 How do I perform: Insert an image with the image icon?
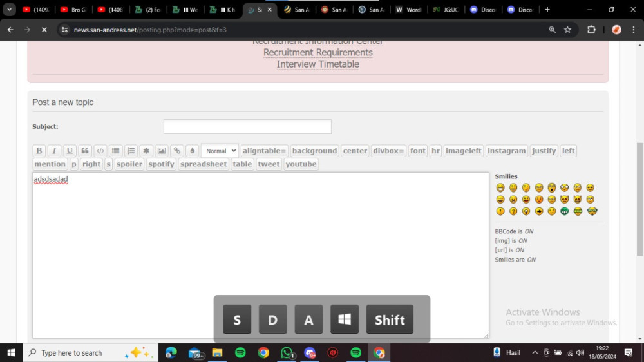pyautogui.click(x=162, y=151)
